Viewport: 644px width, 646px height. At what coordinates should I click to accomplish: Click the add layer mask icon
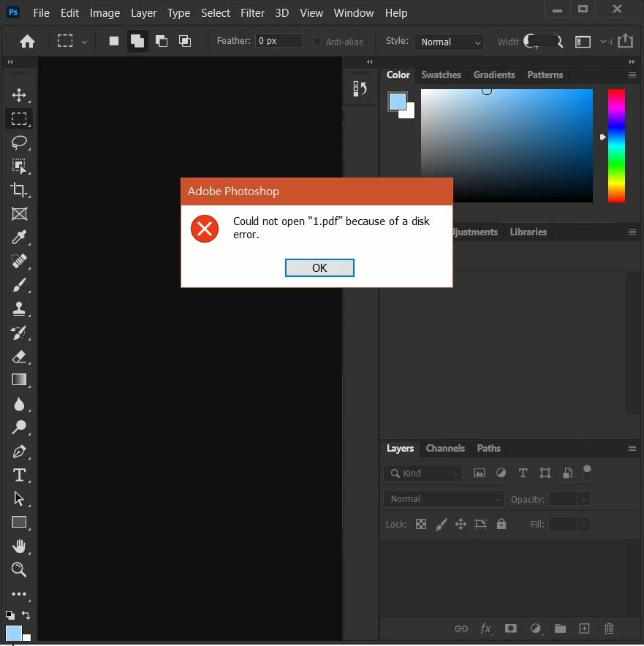tap(511, 628)
